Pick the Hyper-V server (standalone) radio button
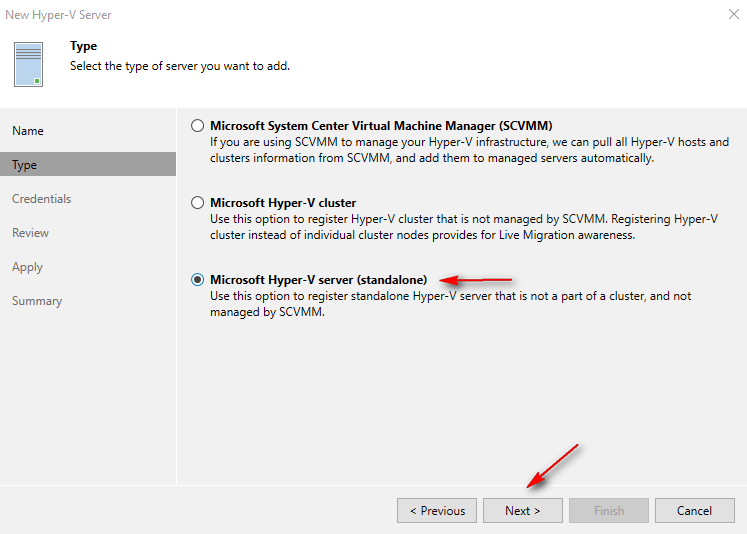 click(x=198, y=280)
